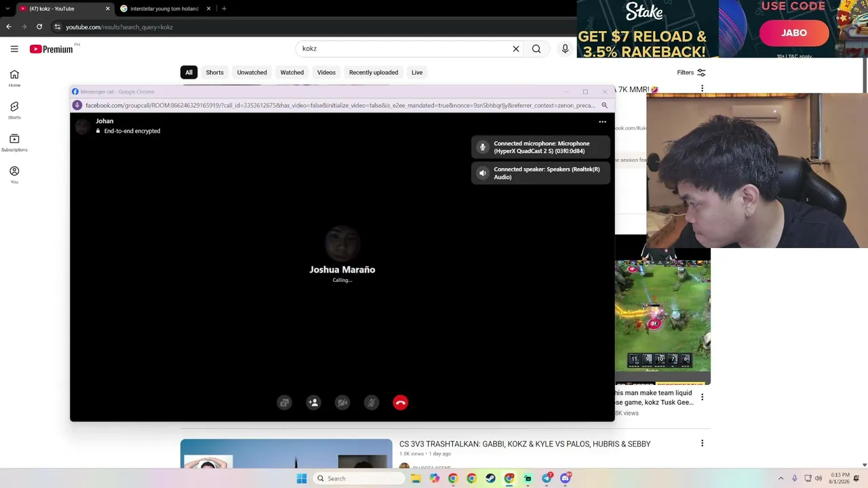Show hidden system tray icons
The image size is (868, 488).
tap(781, 479)
